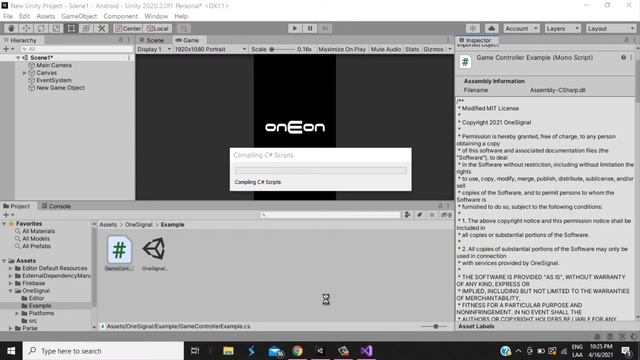This screenshot has height=360, width=640.
Task: Open the GameObject menu
Action: tap(79, 16)
